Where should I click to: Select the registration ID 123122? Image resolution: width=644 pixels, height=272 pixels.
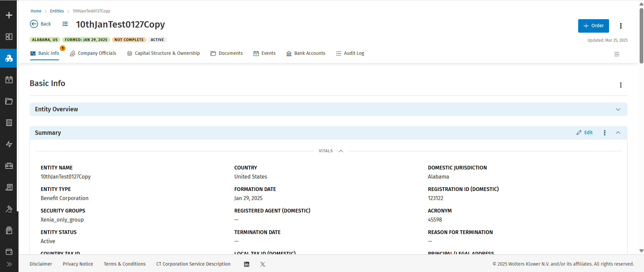[435, 198]
